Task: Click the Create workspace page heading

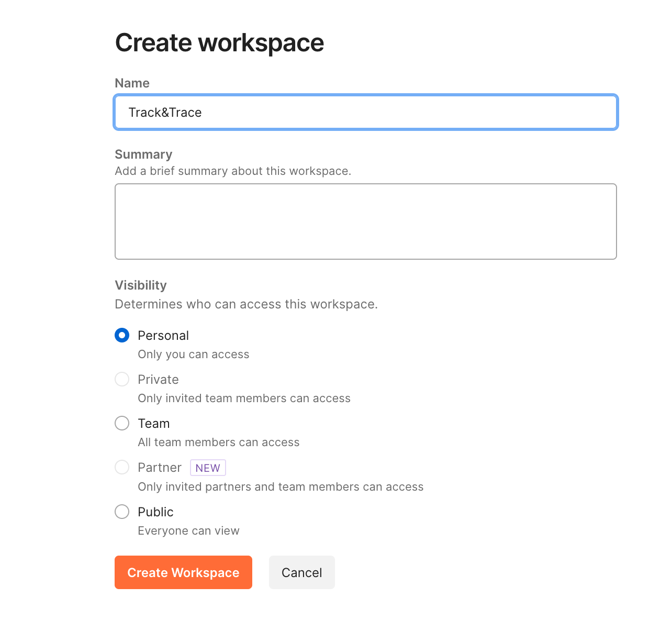Action: coord(219,42)
